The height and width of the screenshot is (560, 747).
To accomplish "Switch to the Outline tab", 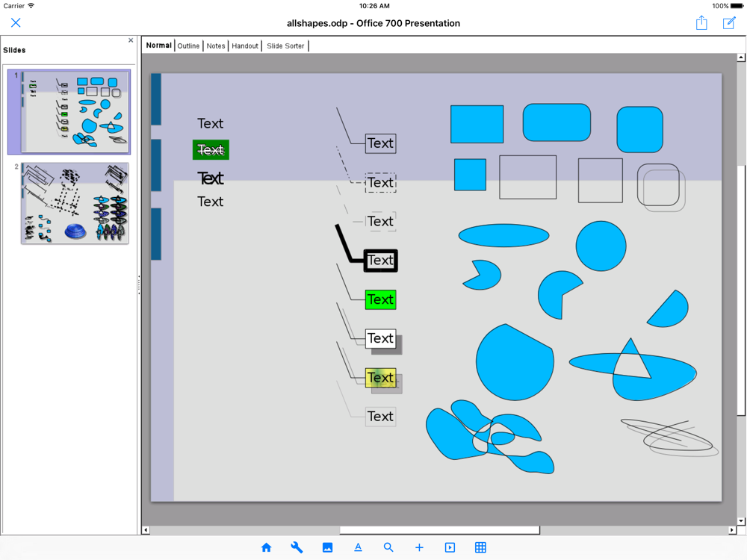I will tap(189, 46).
